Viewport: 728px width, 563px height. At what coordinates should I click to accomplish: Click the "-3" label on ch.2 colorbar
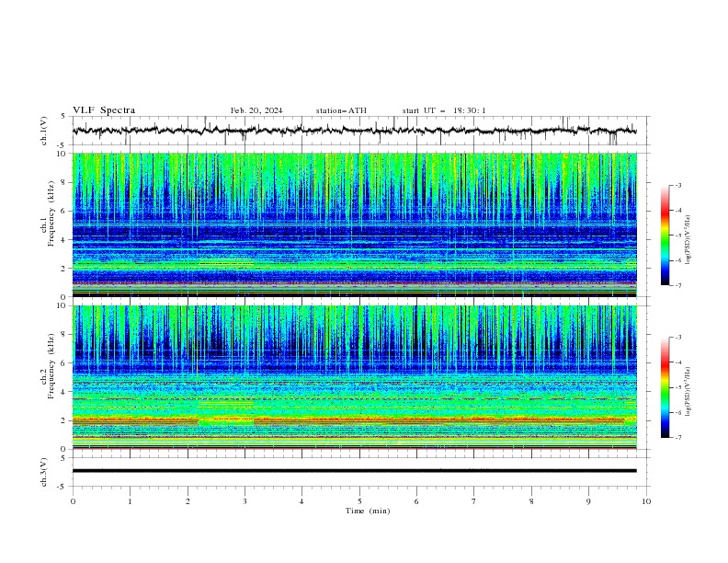coord(677,338)
